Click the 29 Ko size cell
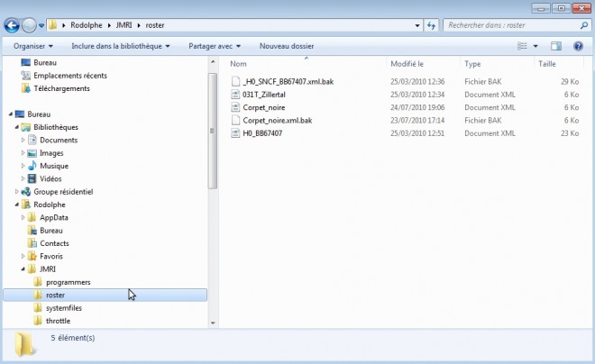This screenshot has width=595, height=364. click(x=570, y=81)
